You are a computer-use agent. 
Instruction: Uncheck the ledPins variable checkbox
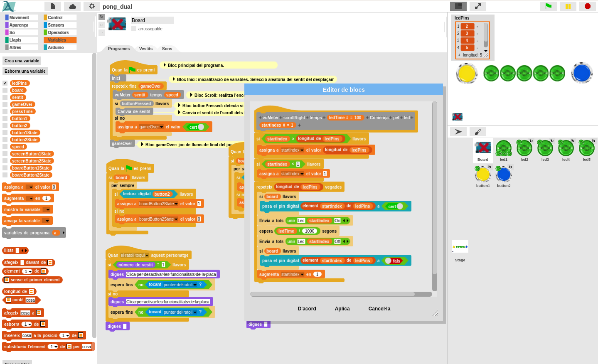click(x=5, y=83)
